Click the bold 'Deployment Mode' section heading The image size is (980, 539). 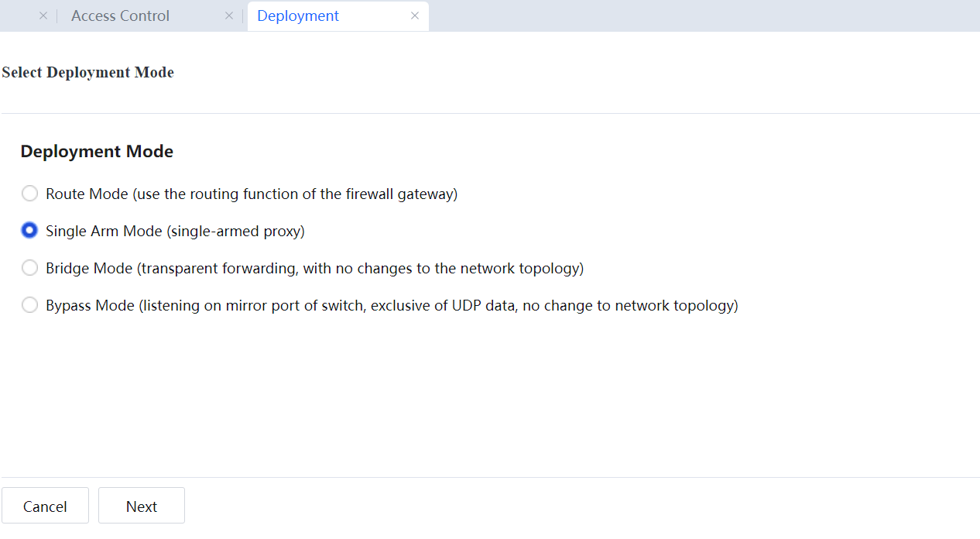point(97,152)
